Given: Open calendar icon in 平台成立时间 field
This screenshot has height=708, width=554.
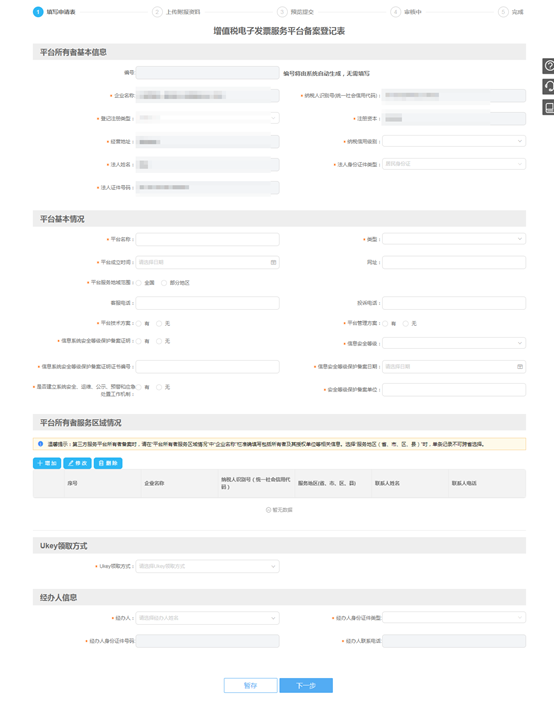Looking at the screenshot, I should pos(273,262).
